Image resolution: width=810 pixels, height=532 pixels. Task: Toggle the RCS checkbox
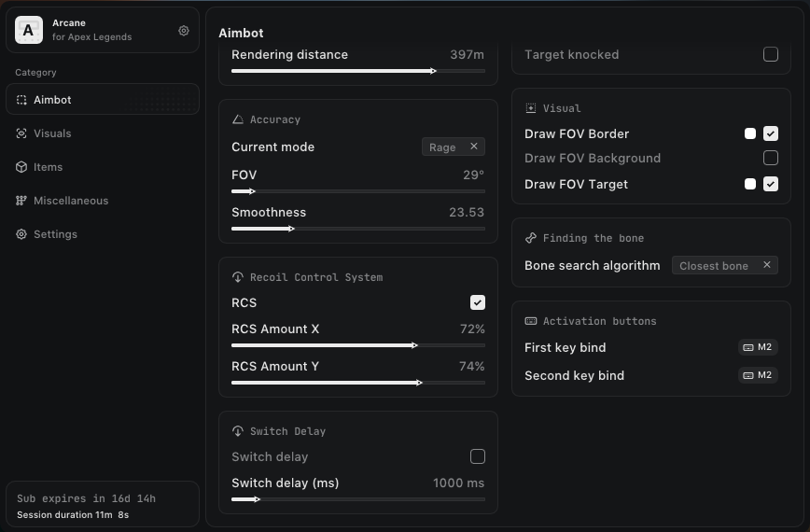coord(478,302)
